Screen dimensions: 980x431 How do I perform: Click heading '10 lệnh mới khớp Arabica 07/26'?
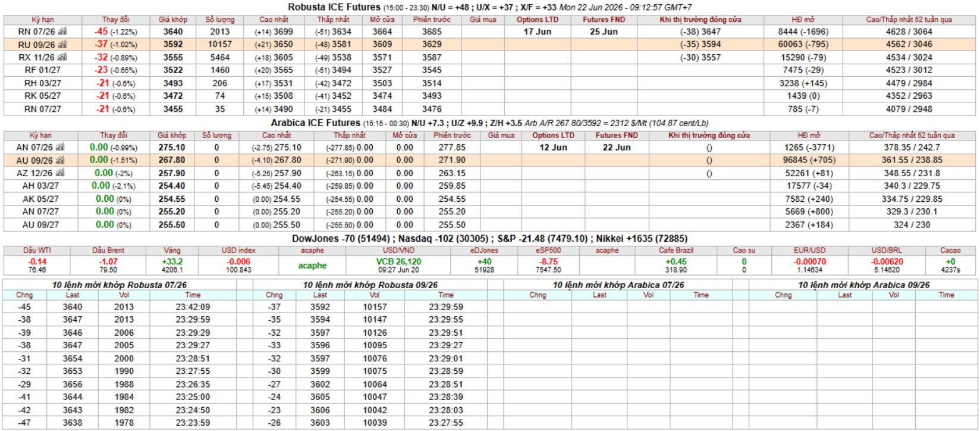click(618, 285)
